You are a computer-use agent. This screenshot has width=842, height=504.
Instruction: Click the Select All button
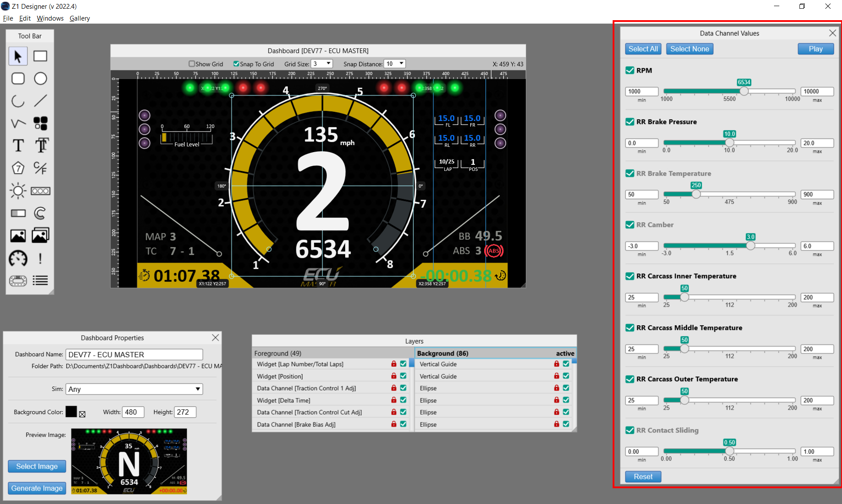(643, 49)
